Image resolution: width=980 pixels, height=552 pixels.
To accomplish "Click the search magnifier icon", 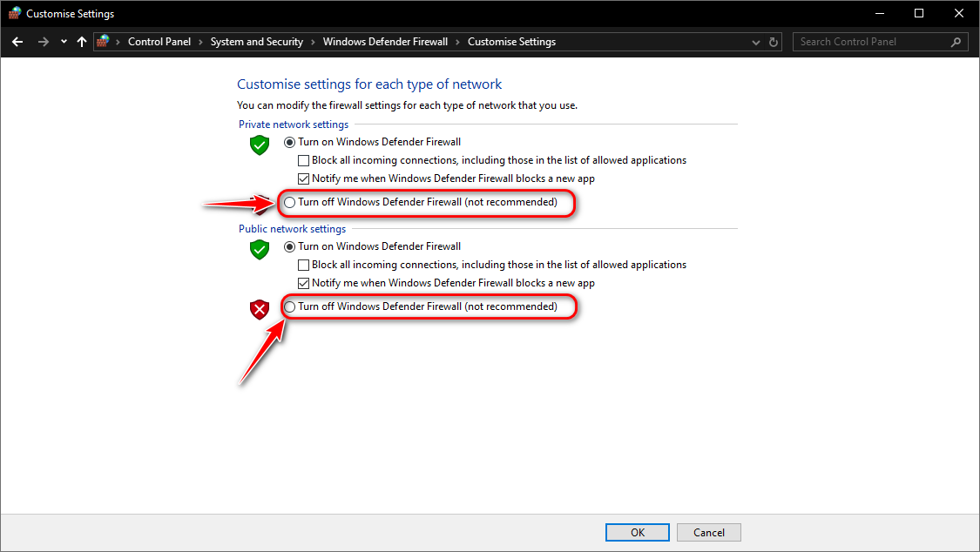I will [x=956, y=41].
